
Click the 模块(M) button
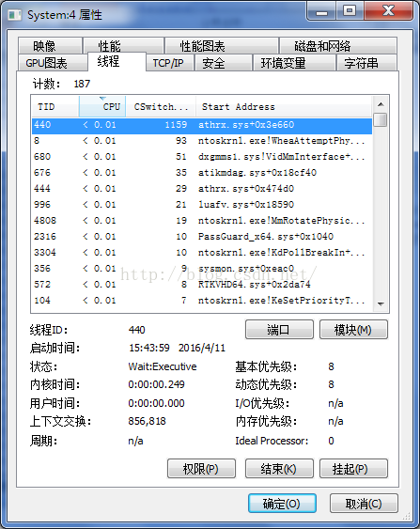(353, 330)
